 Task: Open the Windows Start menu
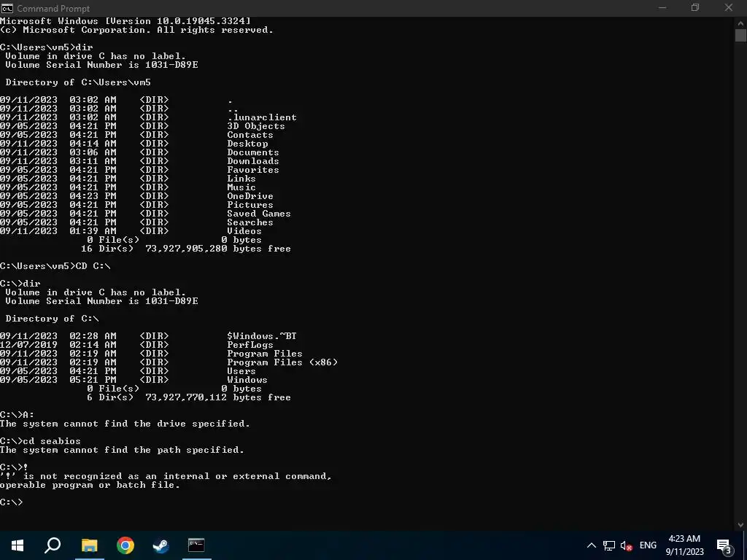pos(18,545)
